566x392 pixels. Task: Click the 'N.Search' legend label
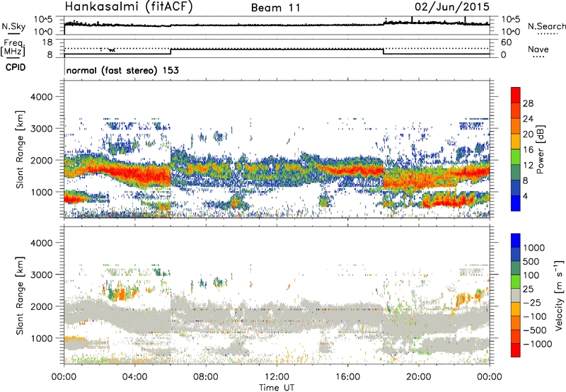click(x=546, y=26)
